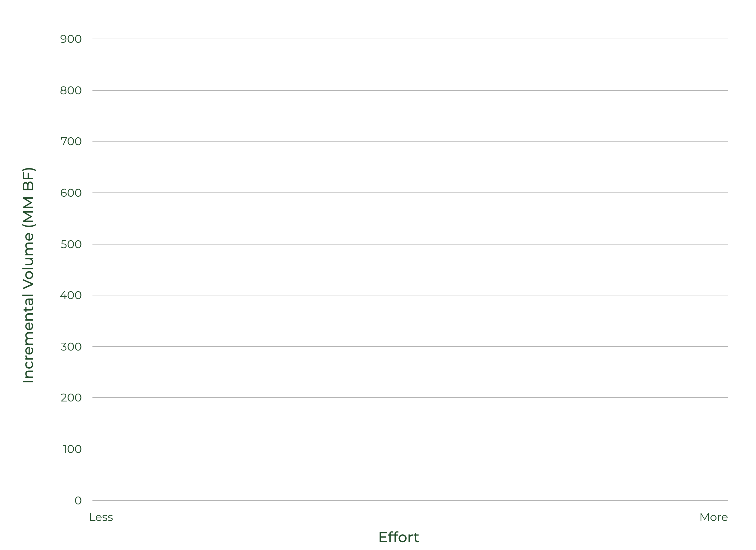This screenshot has height=550, width=756.
Task: Click the 100 y-axis tick label
Action: coord(72,449)
